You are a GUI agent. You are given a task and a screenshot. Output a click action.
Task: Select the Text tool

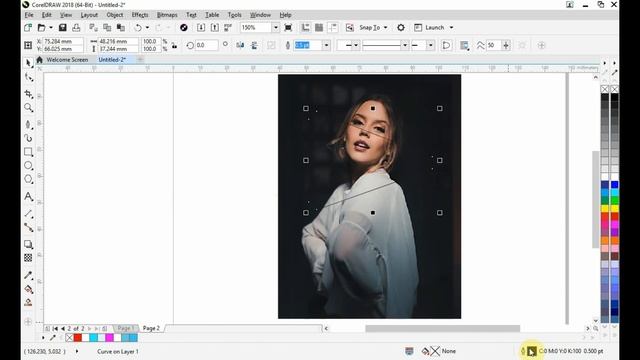tap(28, 196)
